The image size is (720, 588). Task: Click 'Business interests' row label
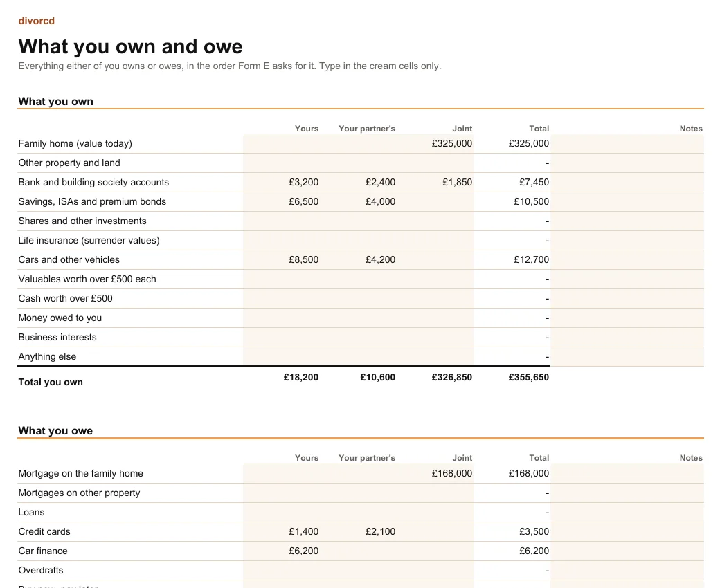57,337
